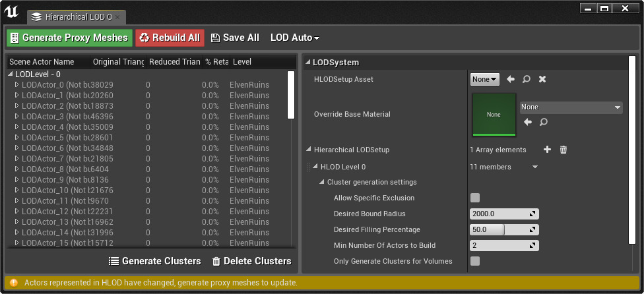Open the HLODSetup Asset None dropdown
Screen dimensions: 644x294
(x=485, y=79)
